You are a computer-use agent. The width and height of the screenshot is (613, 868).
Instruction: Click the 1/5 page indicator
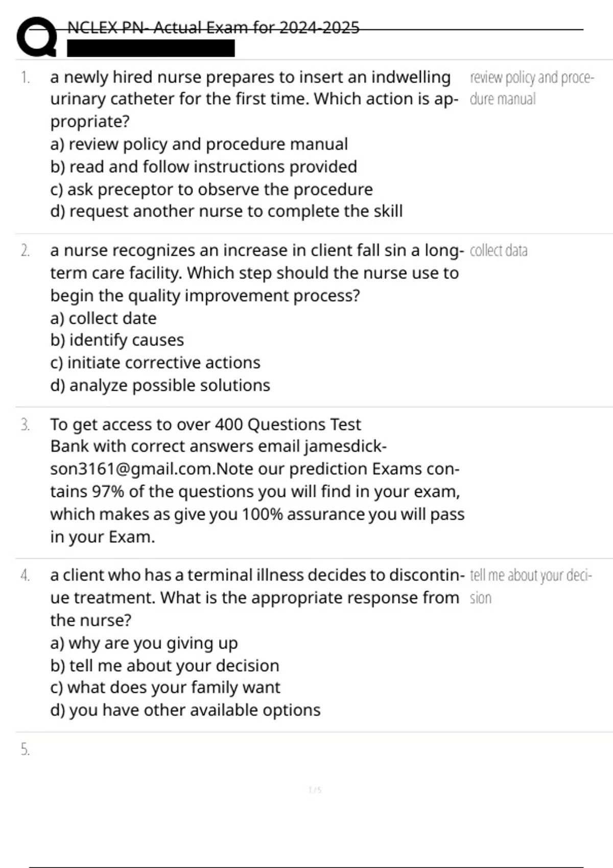click(x=315, y=790)
